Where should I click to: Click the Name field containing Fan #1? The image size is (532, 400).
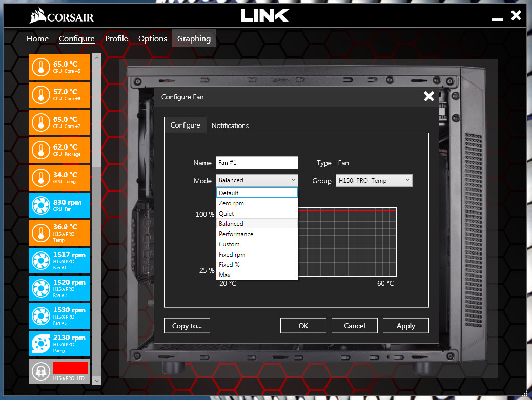[257, 163]
